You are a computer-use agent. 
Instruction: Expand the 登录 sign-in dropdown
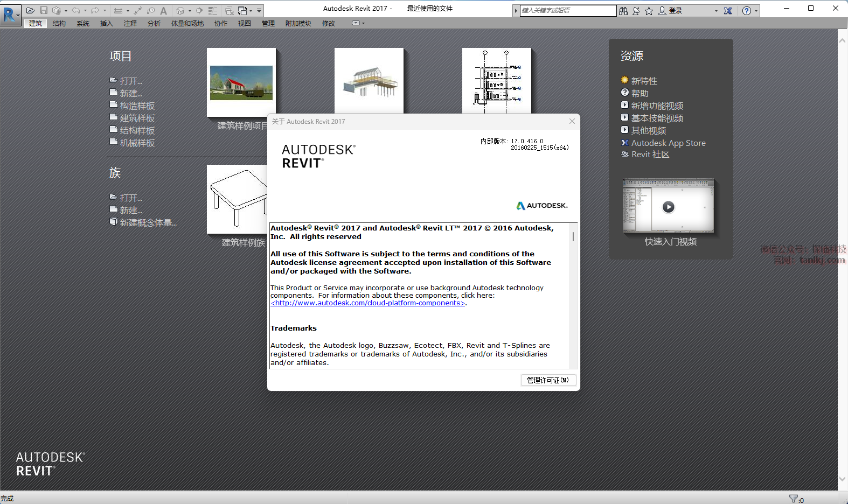(716, 11)
